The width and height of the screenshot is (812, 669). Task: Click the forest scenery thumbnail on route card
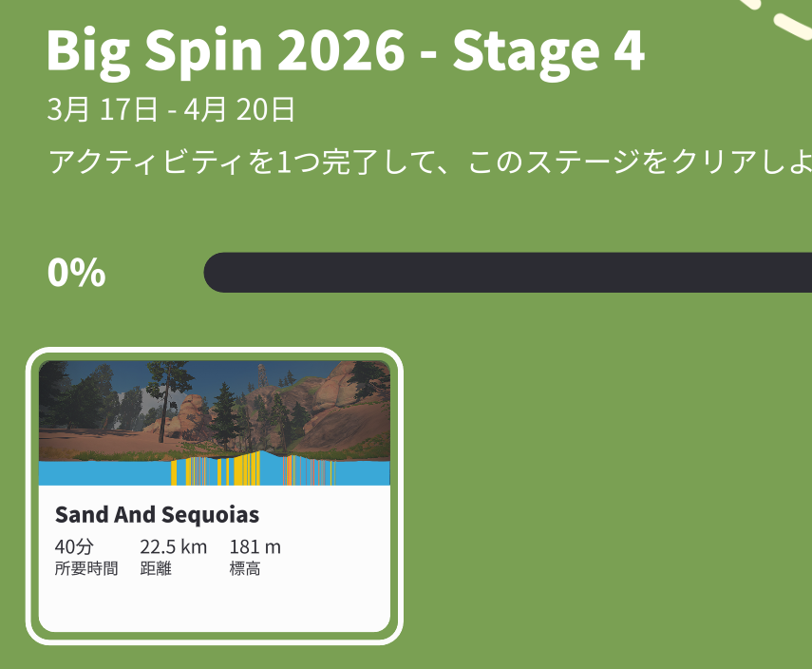tap(215, 407)
